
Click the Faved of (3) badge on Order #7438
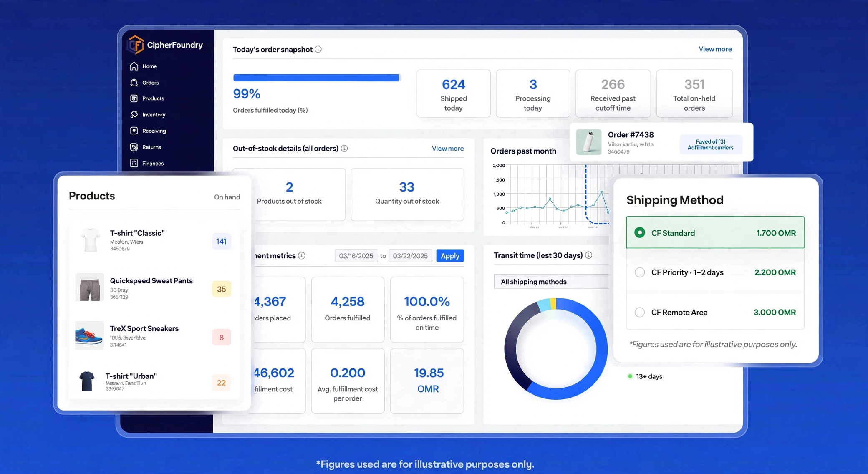tap(711, 144)
